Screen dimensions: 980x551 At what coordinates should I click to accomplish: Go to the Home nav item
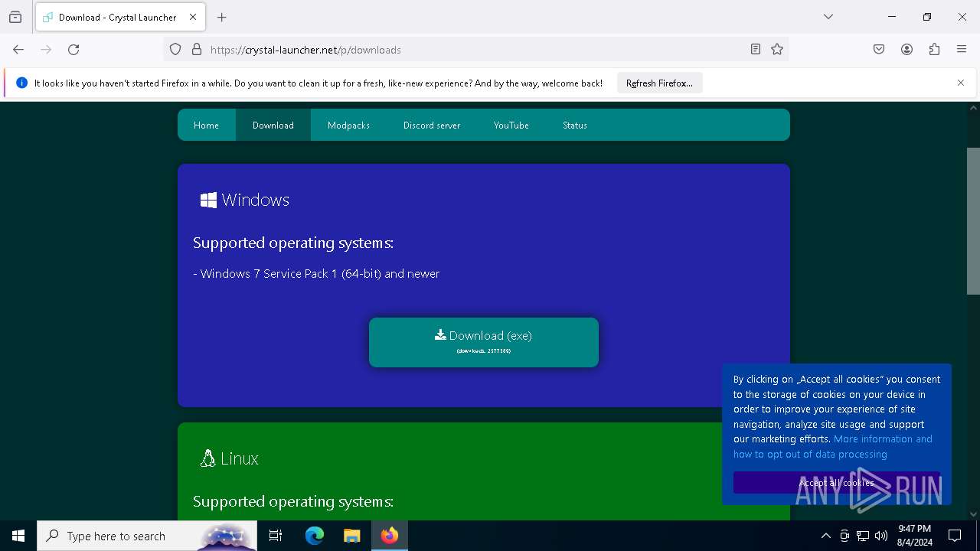tap(206, 125)
